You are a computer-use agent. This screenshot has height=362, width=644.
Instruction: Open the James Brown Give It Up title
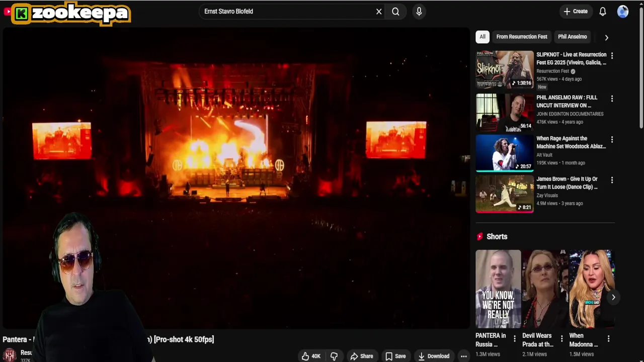pos(567,183)
